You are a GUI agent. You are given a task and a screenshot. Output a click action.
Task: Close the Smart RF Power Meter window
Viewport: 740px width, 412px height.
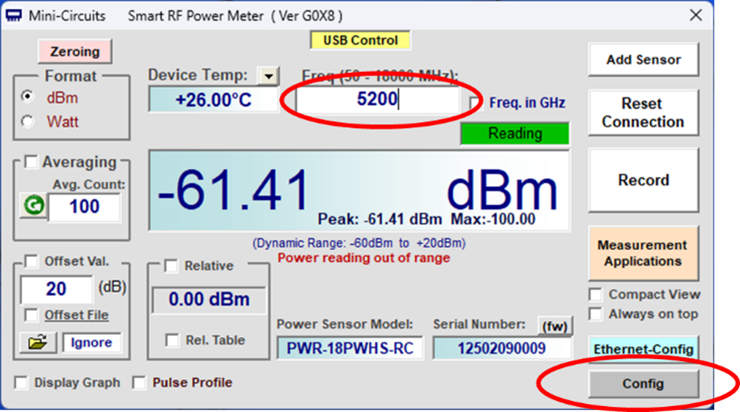pyautogui.click(x=696, y=15)
